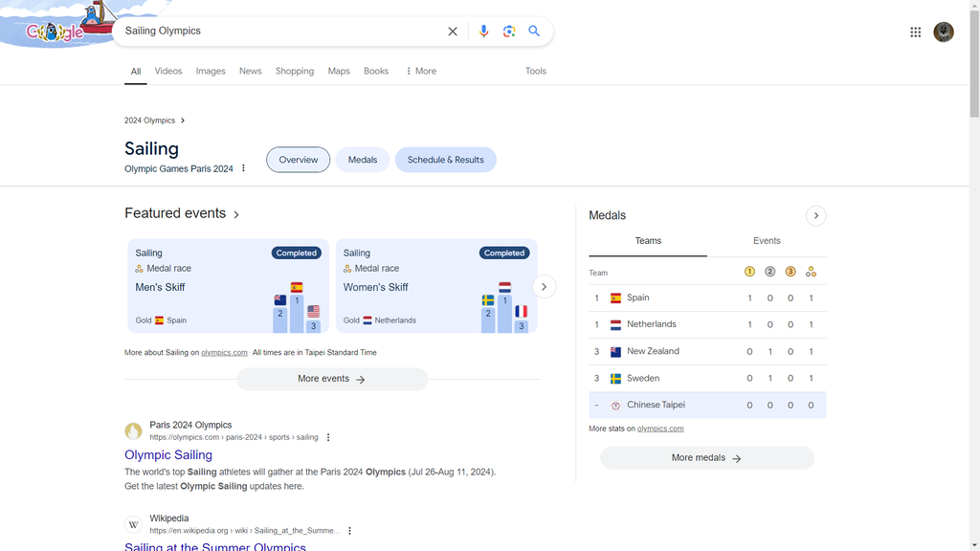
Task: Select the Netherlands row in medals table
Action: tap(707, 325)
